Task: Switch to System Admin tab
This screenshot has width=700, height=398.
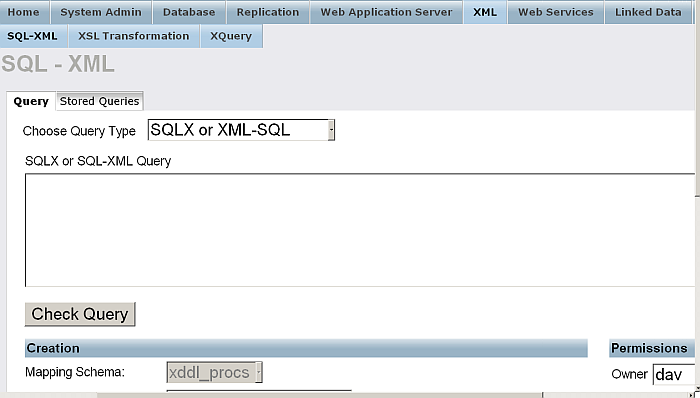Action: pyautogui.click(x=101, y=12)
